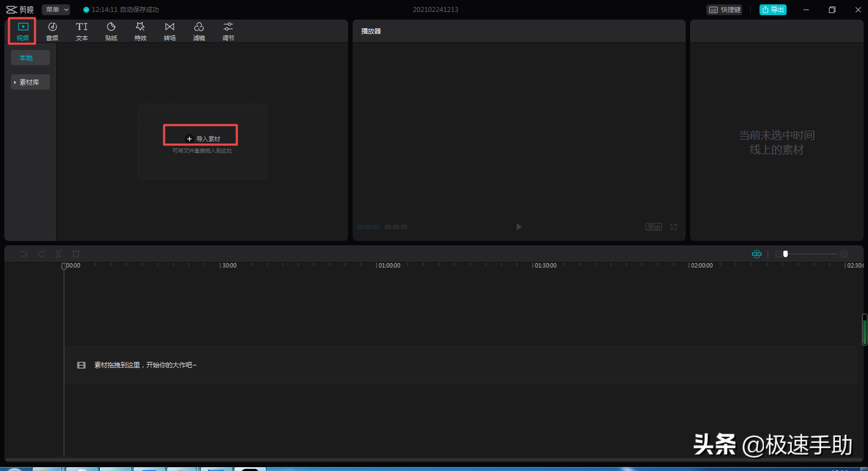868x471 pixels.
Task: Toggle timeline auto-snap icon
Action: 757,254
